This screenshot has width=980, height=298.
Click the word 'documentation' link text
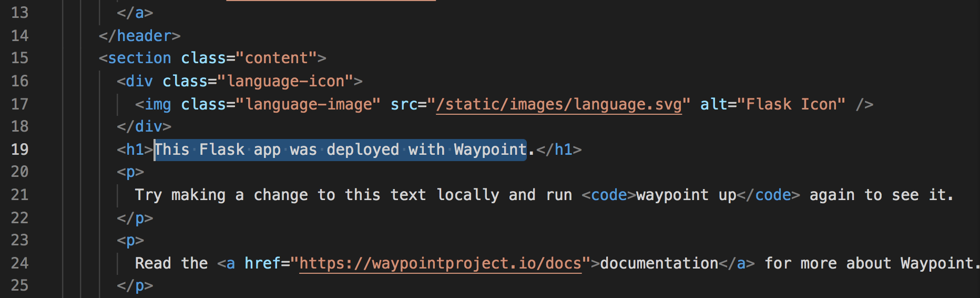pos(659,263)
